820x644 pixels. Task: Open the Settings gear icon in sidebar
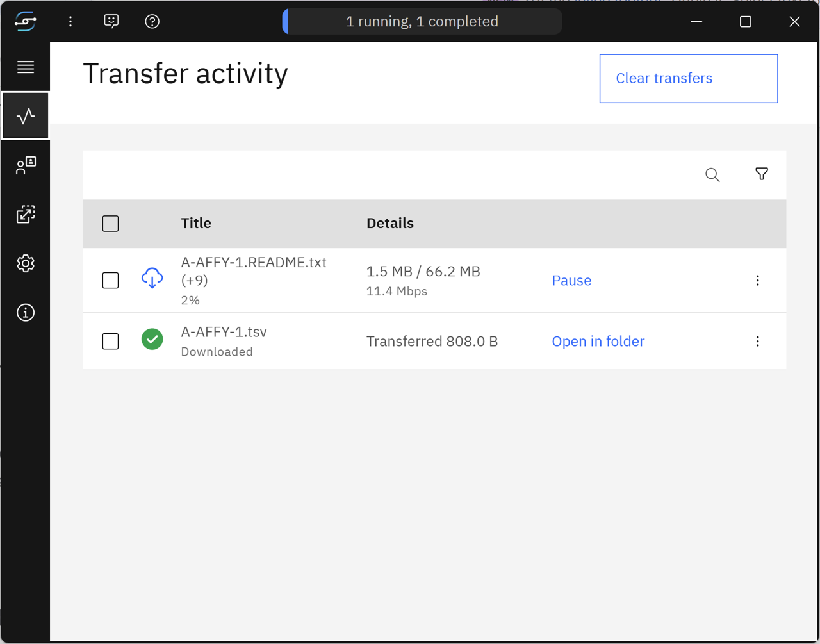coord(26,263)
